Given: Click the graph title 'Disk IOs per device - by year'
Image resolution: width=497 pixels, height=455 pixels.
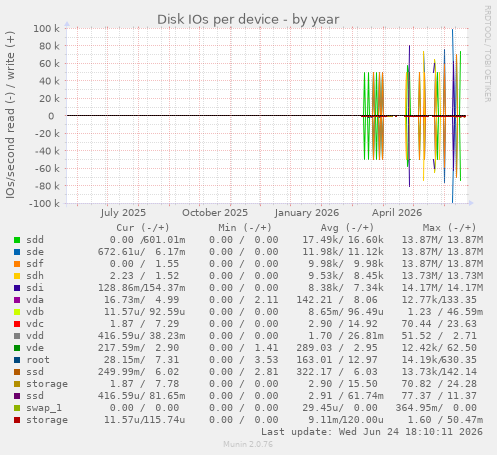Looking at the screenshot, I should tap(248, 19).
